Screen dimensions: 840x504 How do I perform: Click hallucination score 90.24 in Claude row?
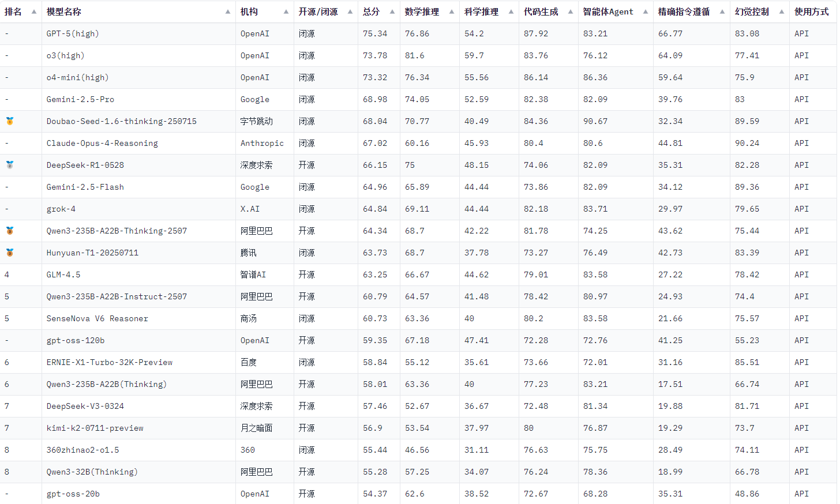(x=747, y=143)
